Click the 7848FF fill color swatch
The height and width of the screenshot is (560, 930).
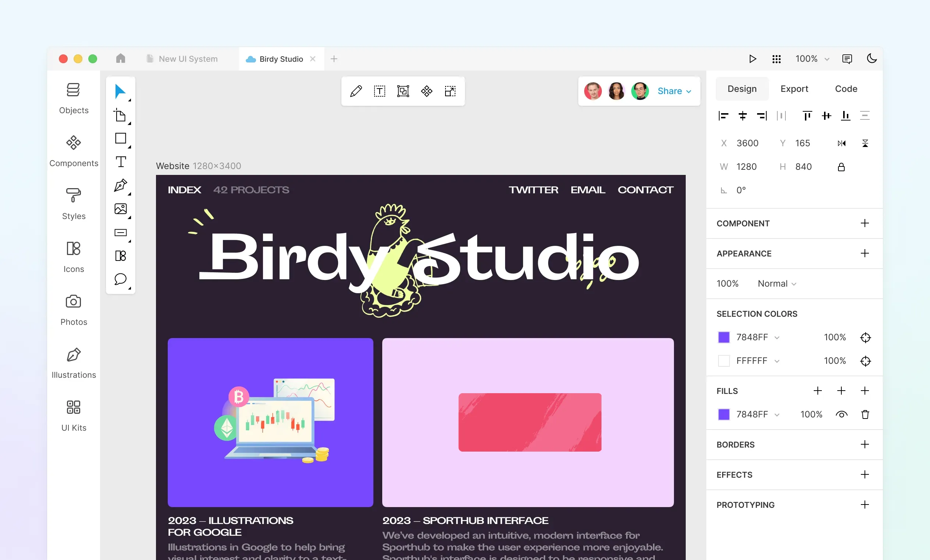[724, 414]
